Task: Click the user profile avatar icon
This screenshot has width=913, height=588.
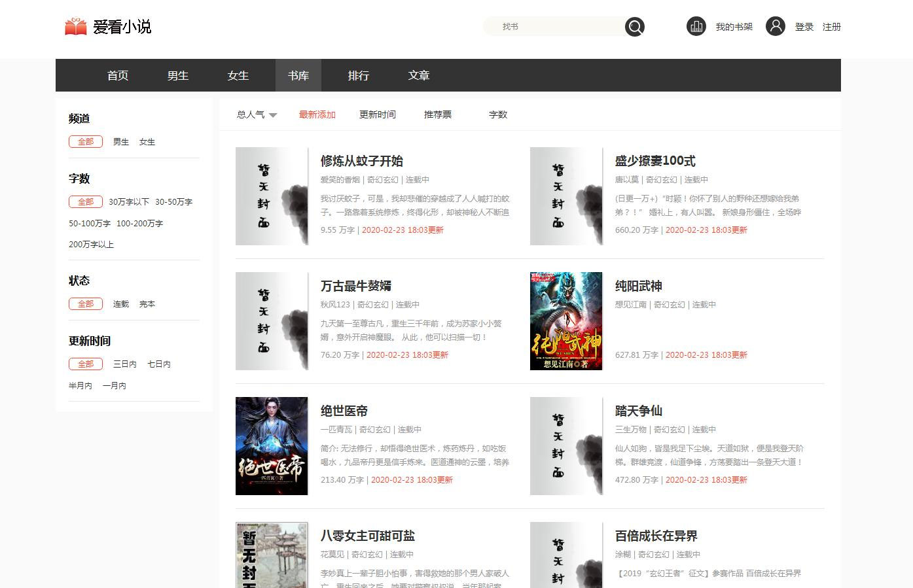Action: point(775,26)
